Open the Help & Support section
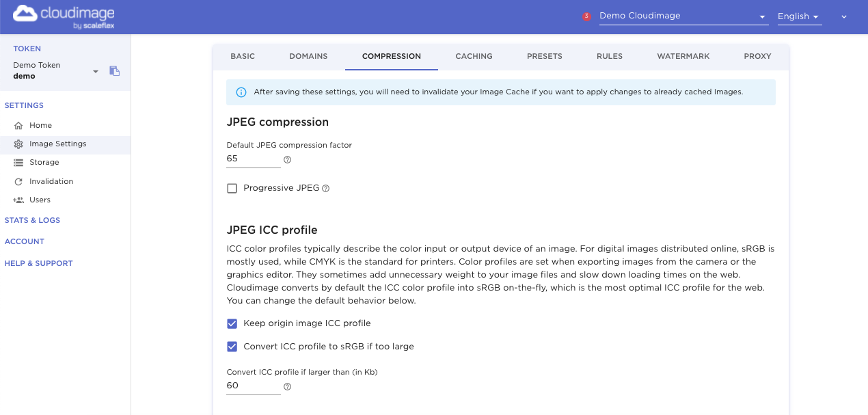 (x=38, y=263)
